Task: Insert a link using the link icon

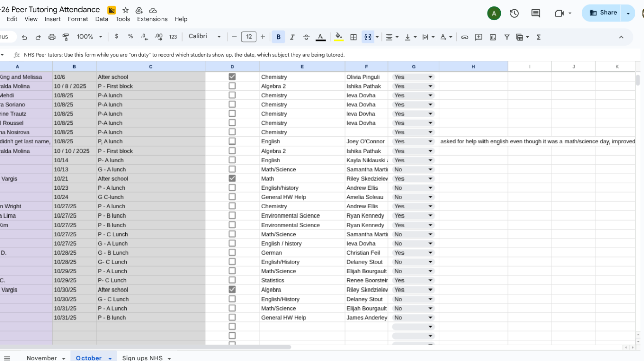Action: click(465, 37)
